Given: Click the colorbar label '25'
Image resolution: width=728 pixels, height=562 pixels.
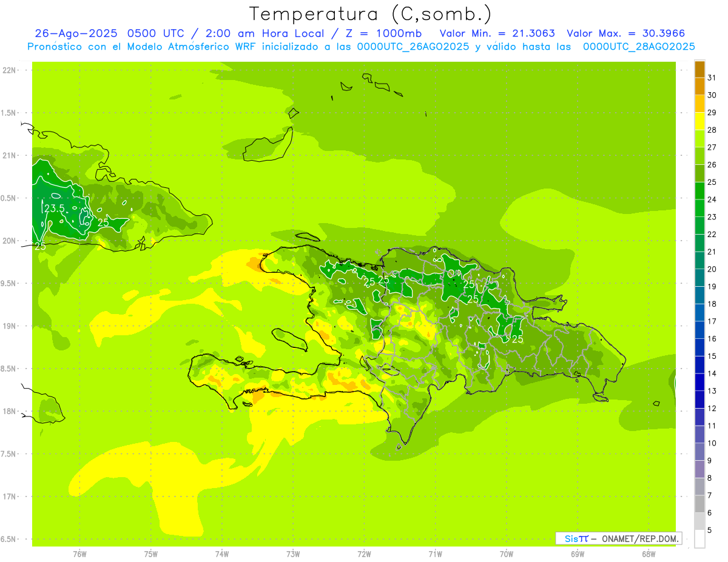Looking at the screenshot, I should click(x=712, y=182).
